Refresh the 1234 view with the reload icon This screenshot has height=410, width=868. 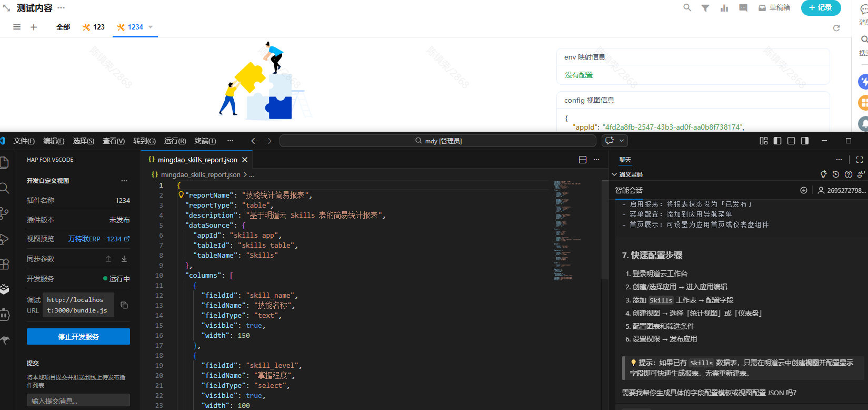(x=836, y=28)
